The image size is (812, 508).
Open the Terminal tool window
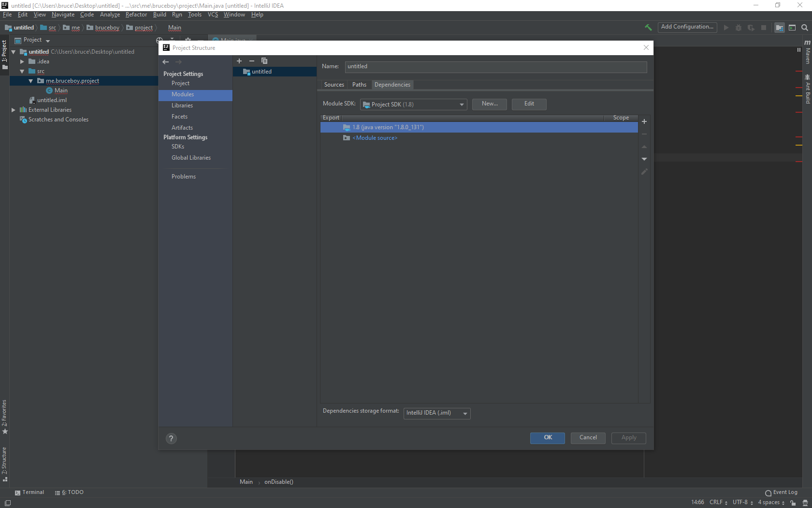point(29,493)
